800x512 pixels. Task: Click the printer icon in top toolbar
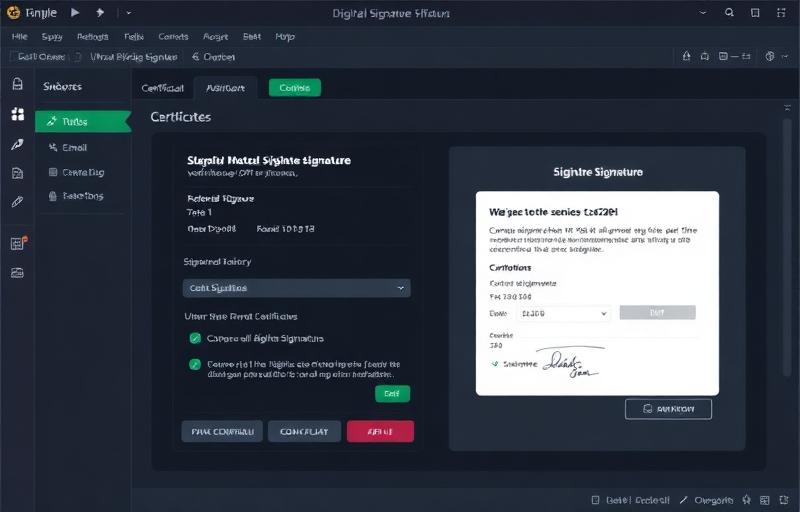click(x=705, y=56)
